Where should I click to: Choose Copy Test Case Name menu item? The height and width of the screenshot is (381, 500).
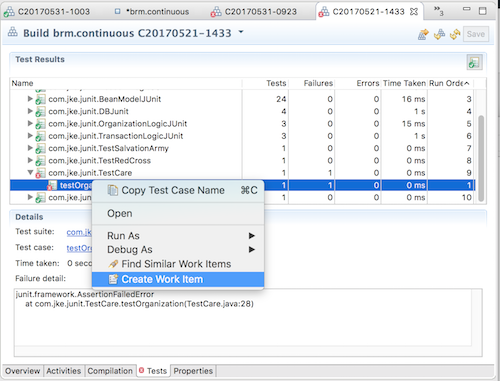(178, 190)
